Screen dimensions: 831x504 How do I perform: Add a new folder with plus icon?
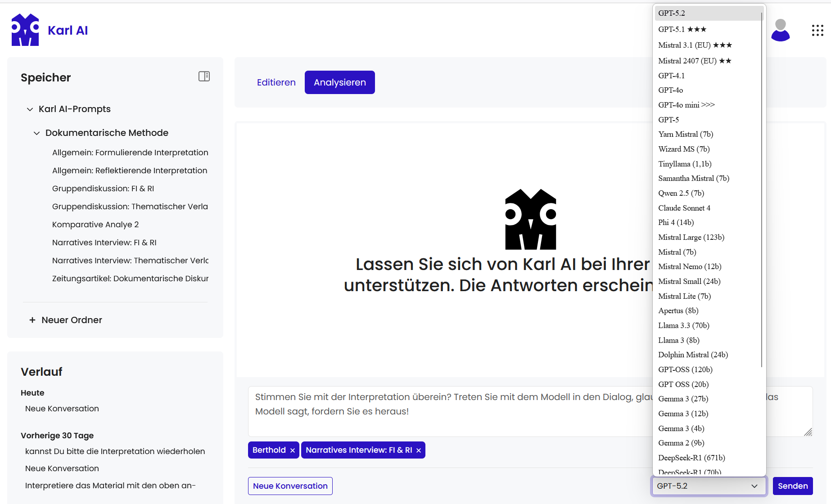pyautogui.click(x=32, y=320)
